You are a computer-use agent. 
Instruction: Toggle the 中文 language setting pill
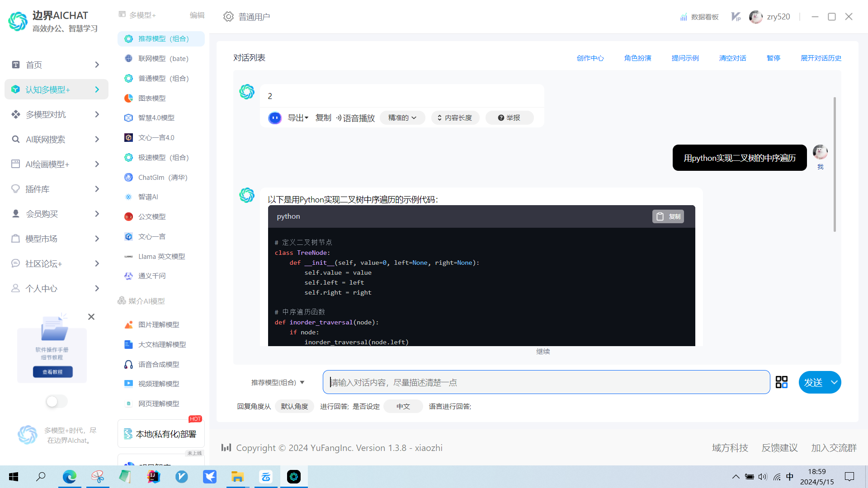pyautogui.click(x=403, y=406)
